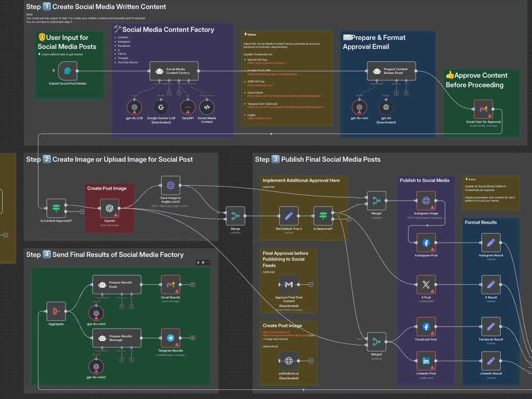
Task: Open the Facebook Result edit node
Action: tap(491, 327)
